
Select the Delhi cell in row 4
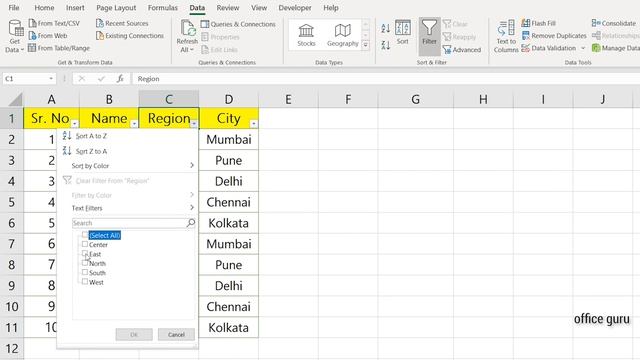coord(229,181)
